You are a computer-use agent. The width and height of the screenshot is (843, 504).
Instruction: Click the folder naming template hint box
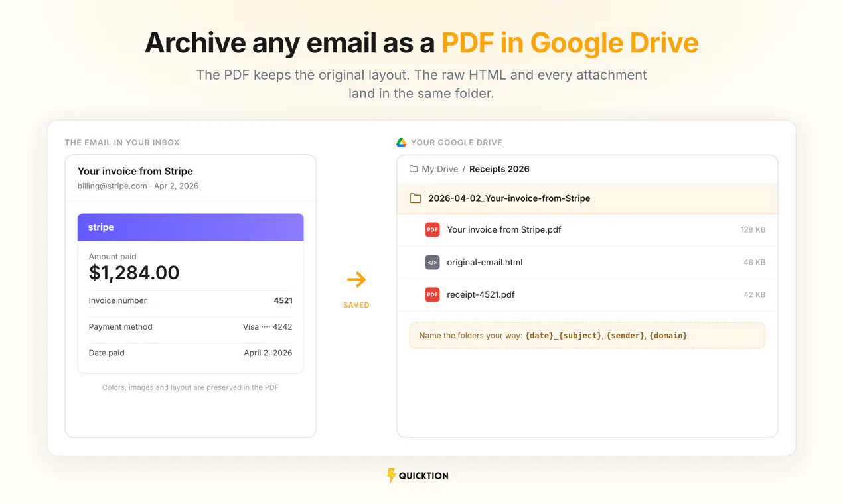[587, 336]
